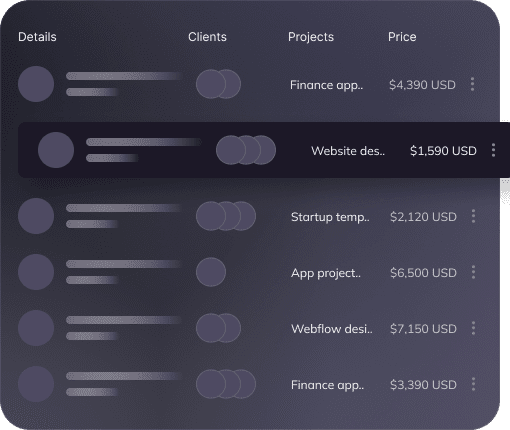Screen dimensions: 510x430
Task: Open the three-dot menu for App project.. row
Action: [x=473, y=272]
